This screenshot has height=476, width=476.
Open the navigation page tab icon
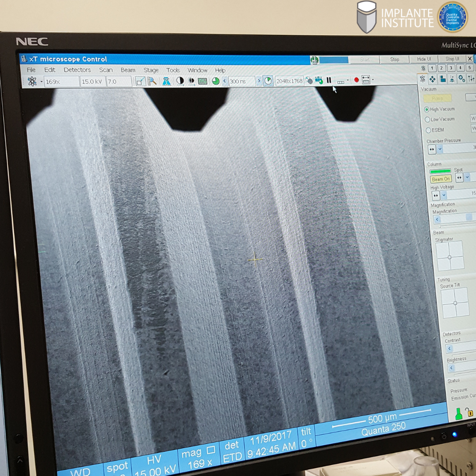432,79
